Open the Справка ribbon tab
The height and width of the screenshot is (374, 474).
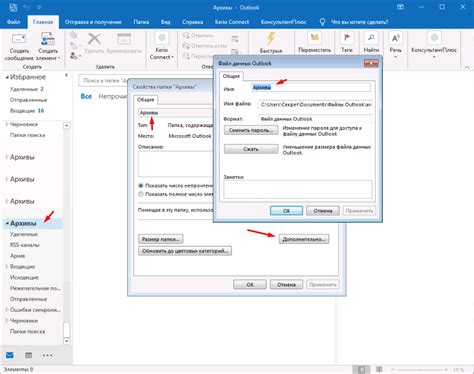point(192,22)
